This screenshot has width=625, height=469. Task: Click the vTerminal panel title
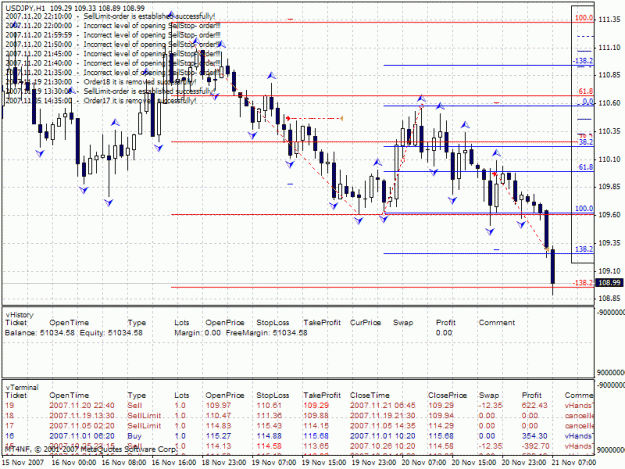22,387
